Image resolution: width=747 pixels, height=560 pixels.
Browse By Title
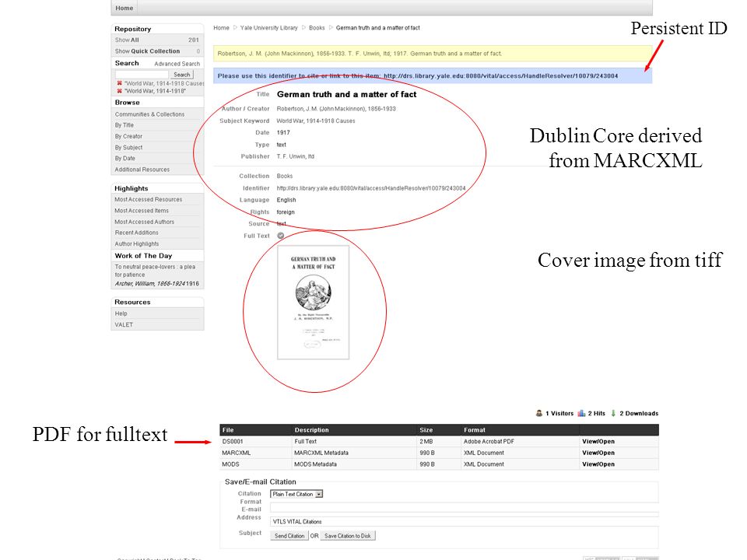coord(124,125)
